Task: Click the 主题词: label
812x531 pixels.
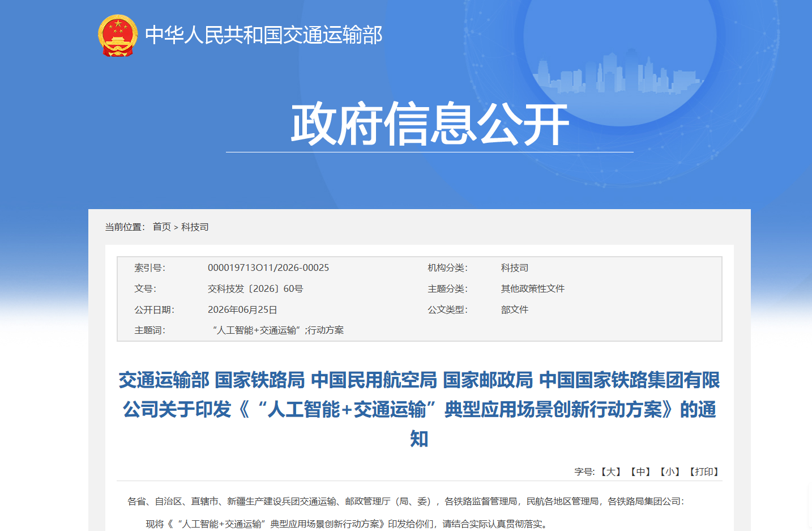Action: (x=149, y=330)
